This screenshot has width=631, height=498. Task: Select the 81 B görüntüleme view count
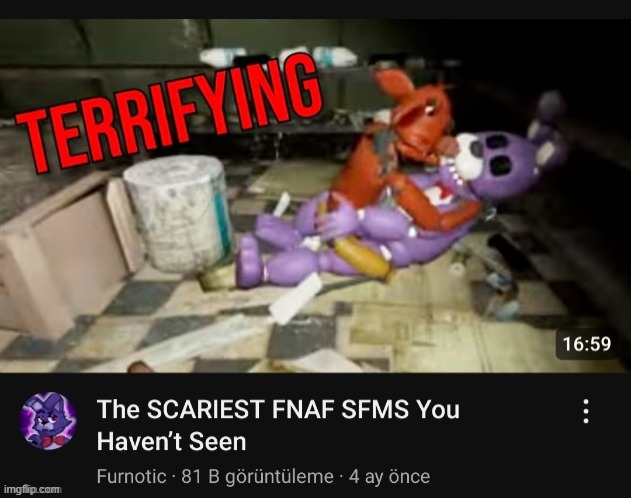coord(257,477)
